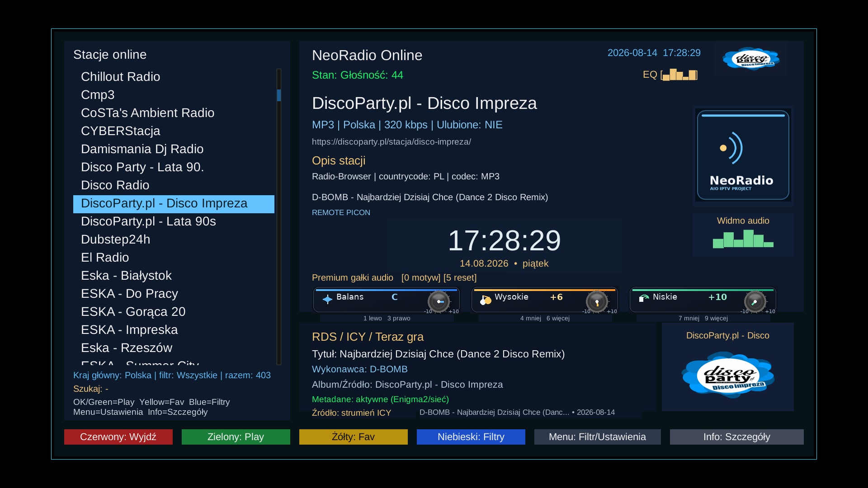The height and width of the screenshot is (488, 868).
Task: Click the top-right 2026-08-14 timestamp
Action: [x=654, y=53]
